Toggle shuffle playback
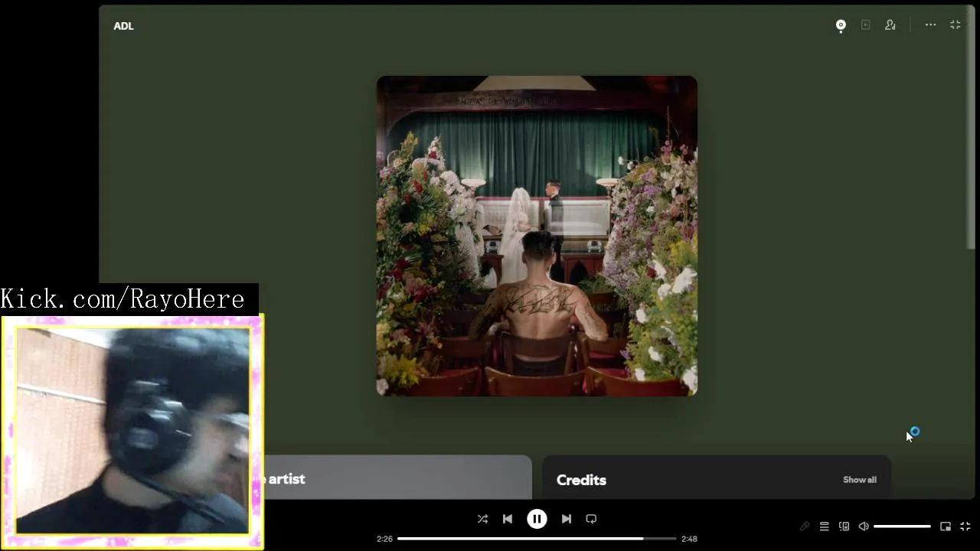The image size is (980, 551). point(482,519)
